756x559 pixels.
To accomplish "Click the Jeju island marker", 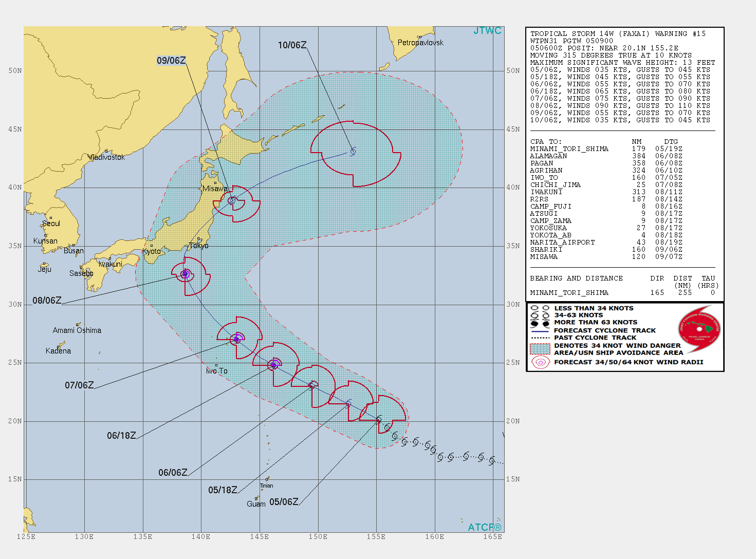I will tap(45, 264).
